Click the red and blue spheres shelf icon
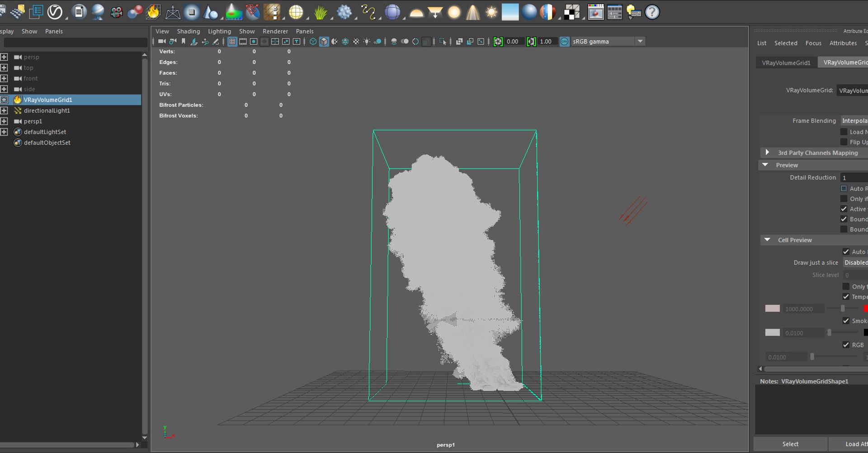This screenshot has width=868, height=453. [x=135, y=12]
